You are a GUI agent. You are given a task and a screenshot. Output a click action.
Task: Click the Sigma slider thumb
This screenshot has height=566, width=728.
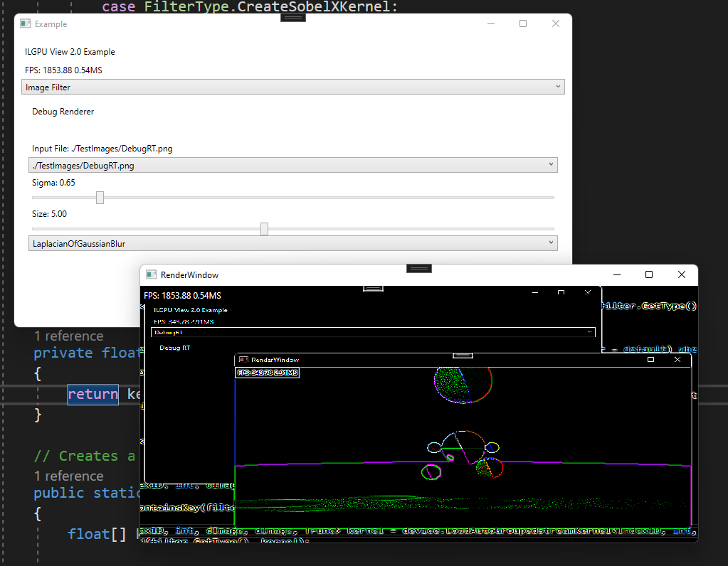pos(100,198)
